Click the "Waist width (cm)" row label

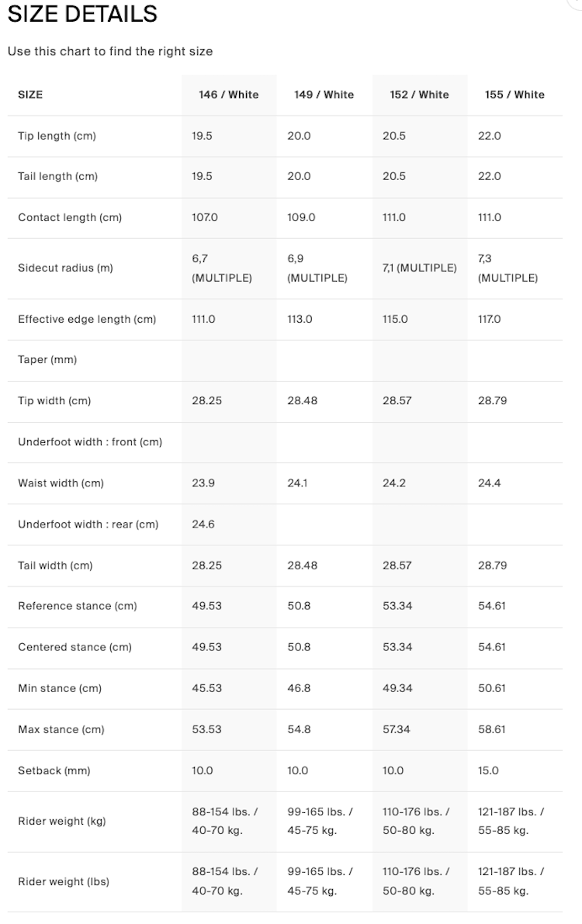coord(61,483)
